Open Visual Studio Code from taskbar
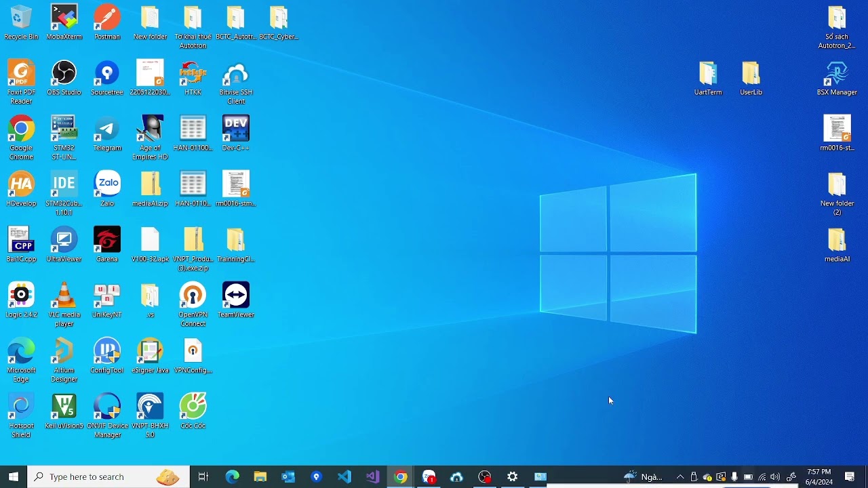Image resolution: width=868 pixels, height=488 pixels. click(x=344, y=477)
